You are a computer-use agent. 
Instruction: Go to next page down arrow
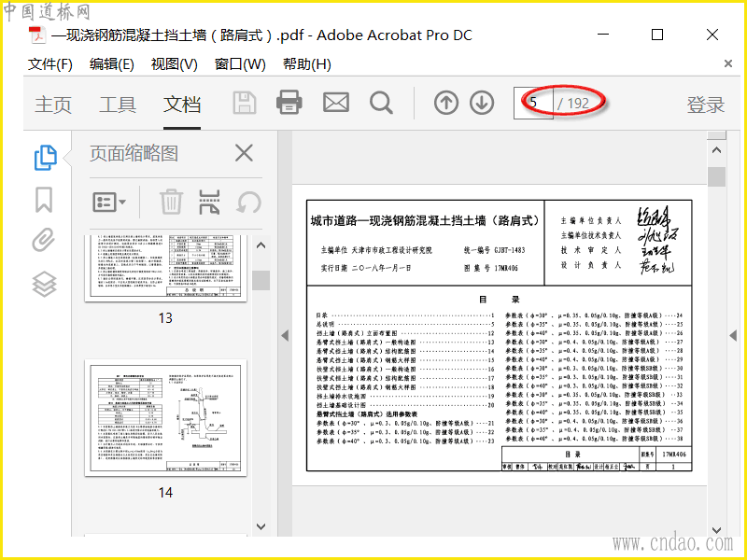482,103
